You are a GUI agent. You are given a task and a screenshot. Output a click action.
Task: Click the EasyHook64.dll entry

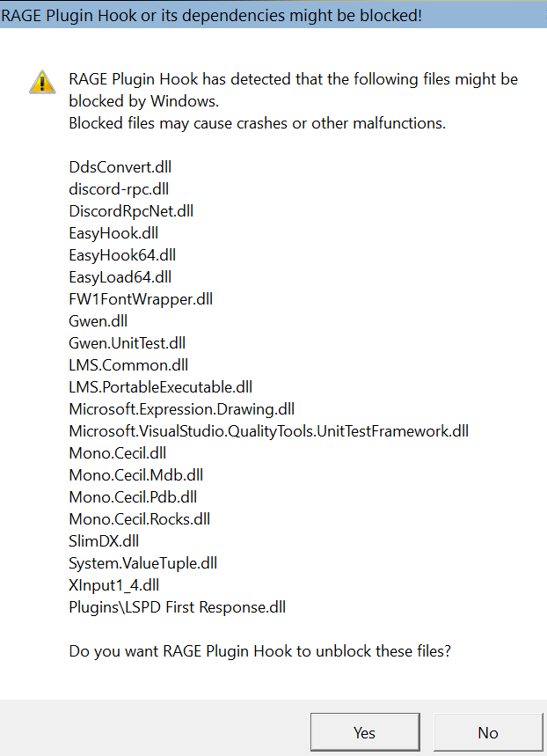(122, 255)
